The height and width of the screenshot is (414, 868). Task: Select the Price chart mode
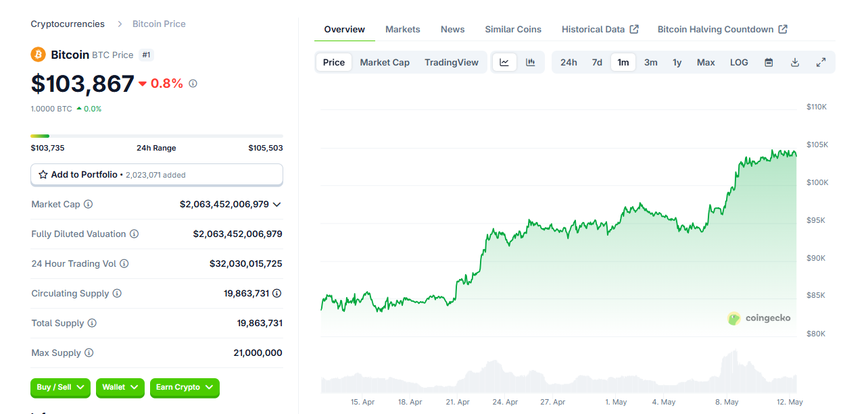334,62
